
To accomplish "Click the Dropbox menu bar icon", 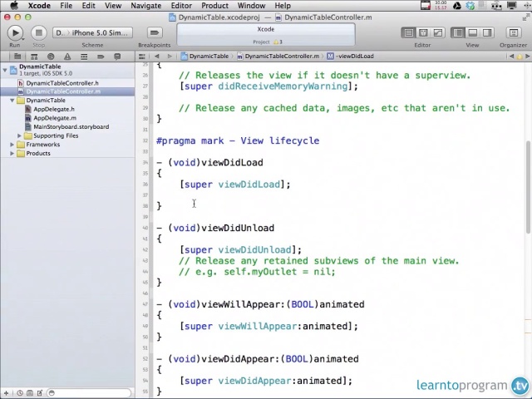I will pos(470,6).
